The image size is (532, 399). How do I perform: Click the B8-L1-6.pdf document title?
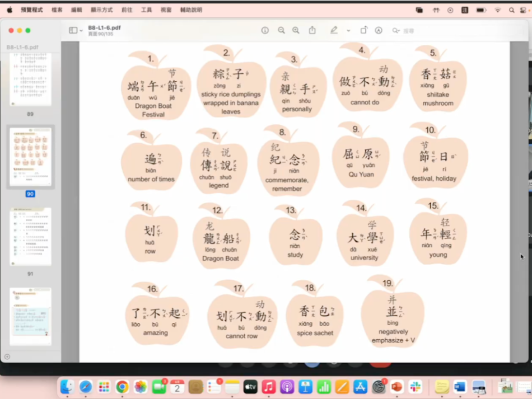click(104, 27)
